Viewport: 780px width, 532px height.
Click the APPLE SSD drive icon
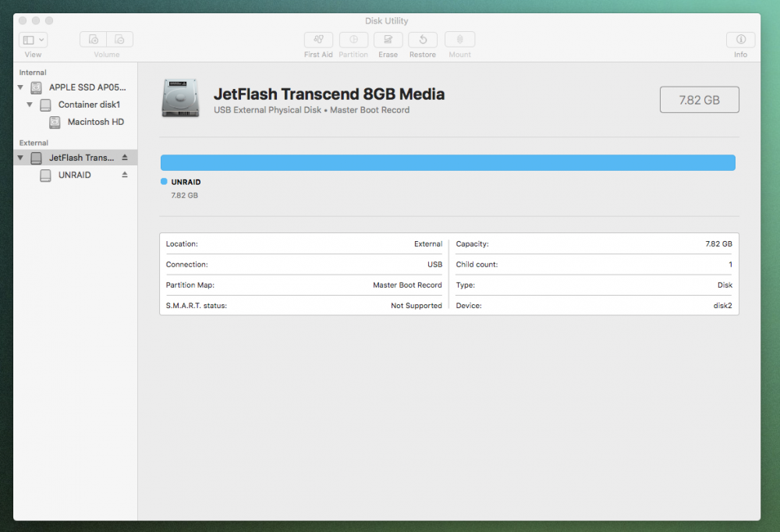tap(37, 87)
